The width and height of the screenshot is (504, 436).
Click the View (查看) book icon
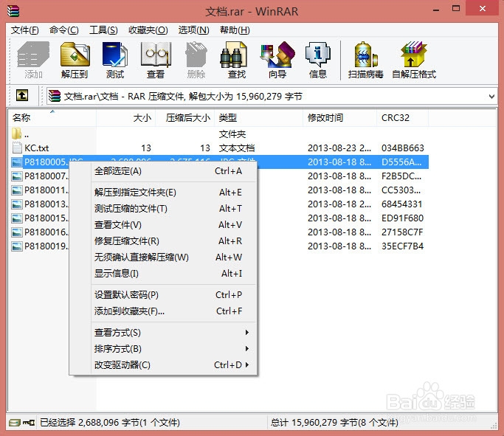coord(156,60)
